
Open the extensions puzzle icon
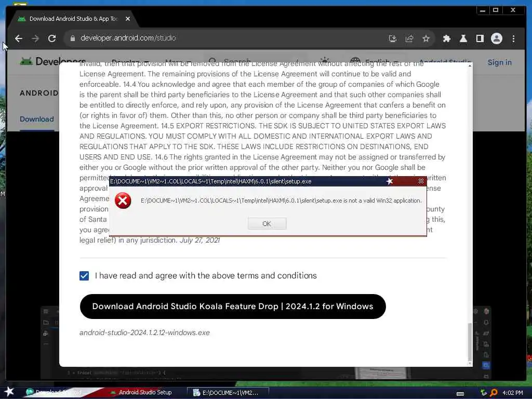pyautogui.click(x=446, y=38)
